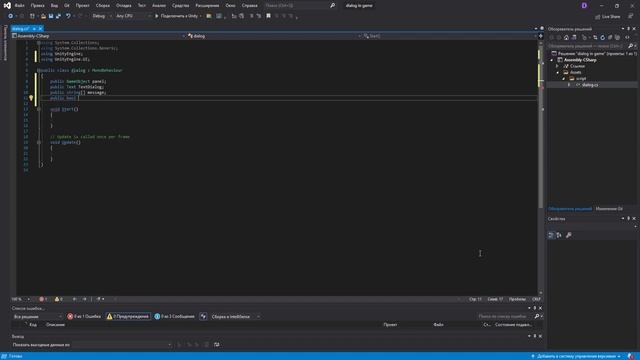Collapse the Assembly-CSharp project node
This screenshot has height=360, width=640.
coord(552,60)
